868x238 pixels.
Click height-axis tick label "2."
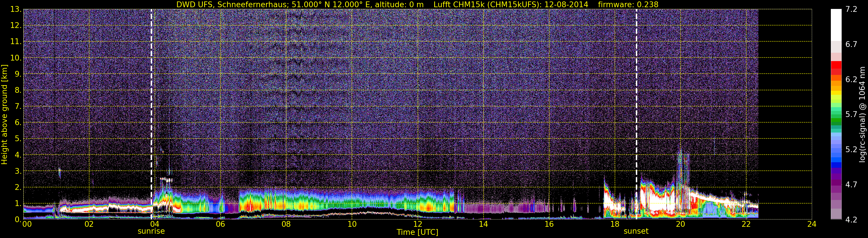pos(18,188)
